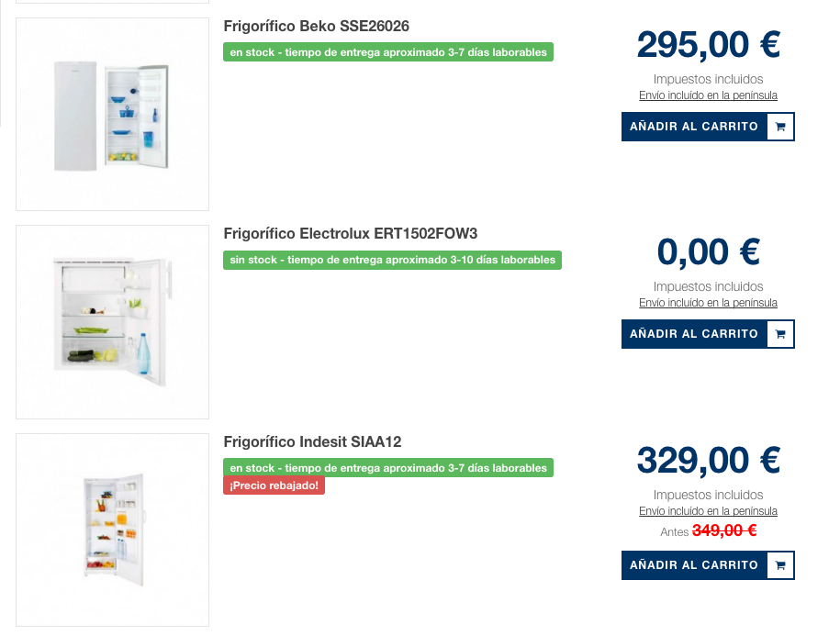Add Indesit SIAA12 to the cart
Image resolution: width=840 pixels, height=636 pixels.
pos(694,565)
